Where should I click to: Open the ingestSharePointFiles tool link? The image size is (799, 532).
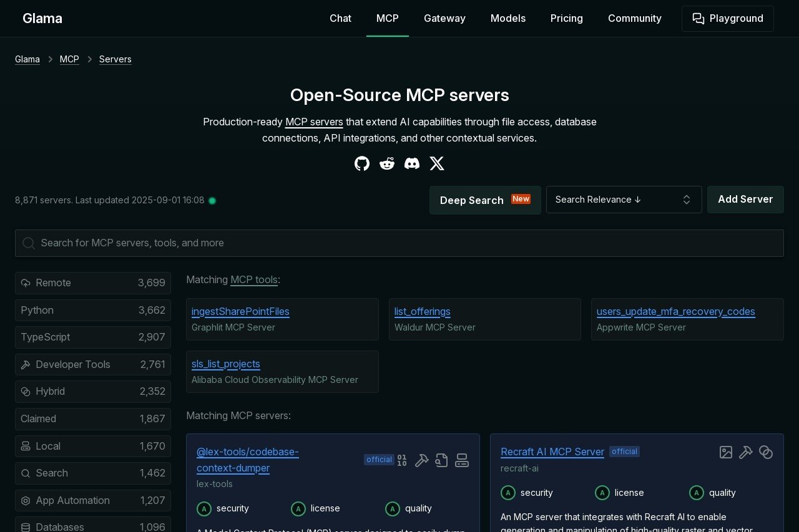point(240,312)
